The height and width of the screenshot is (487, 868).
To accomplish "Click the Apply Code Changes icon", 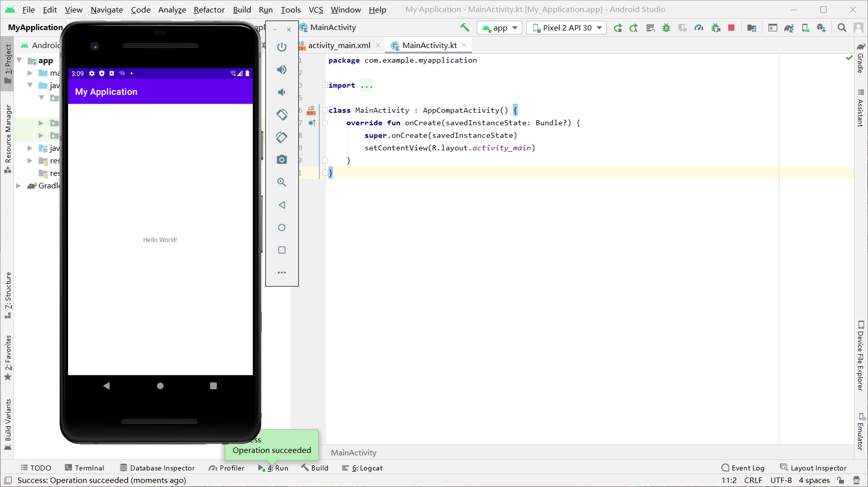I will pos(650,28).
